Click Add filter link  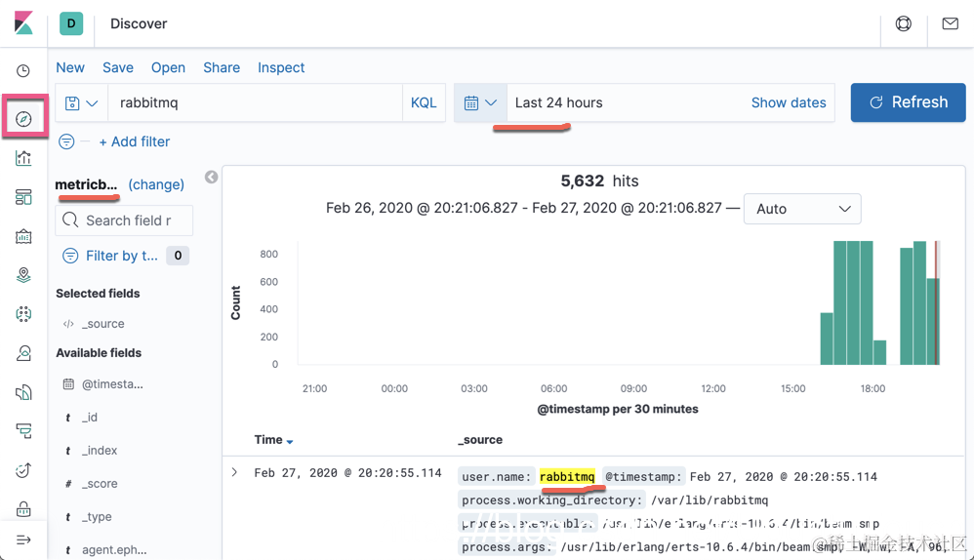134,141
